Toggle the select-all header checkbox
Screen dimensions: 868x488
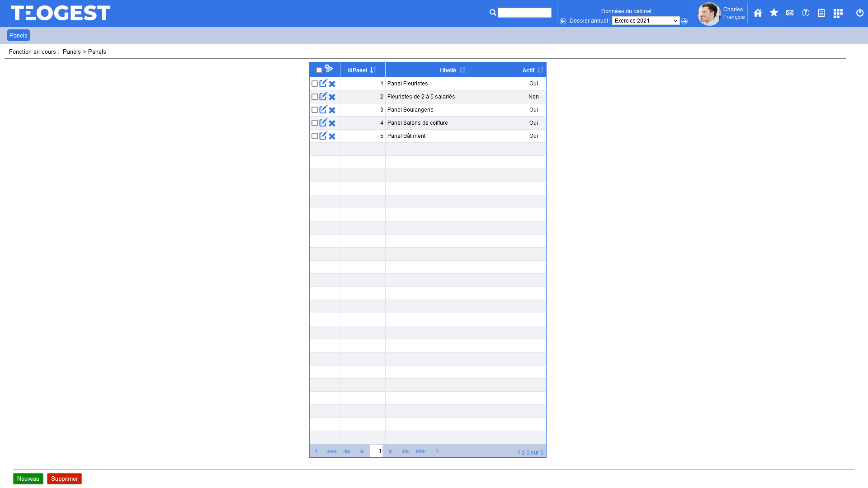[319, 70]
